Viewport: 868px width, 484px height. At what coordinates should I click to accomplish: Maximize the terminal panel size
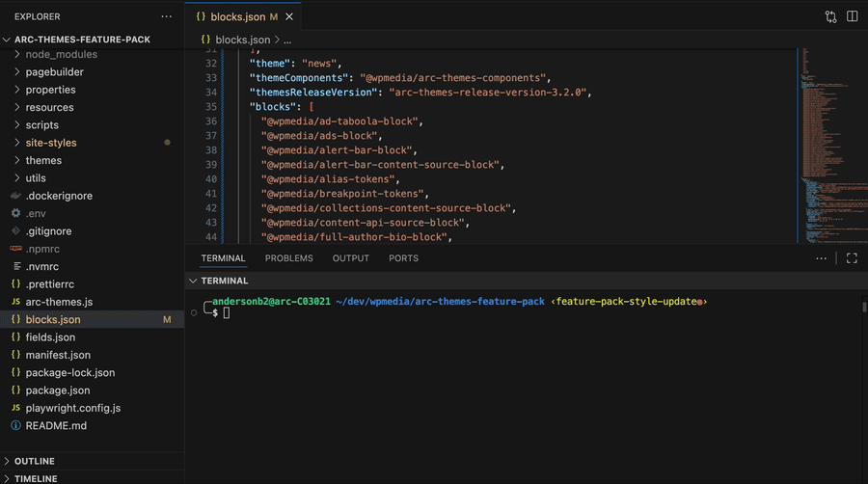pos(852,258)
